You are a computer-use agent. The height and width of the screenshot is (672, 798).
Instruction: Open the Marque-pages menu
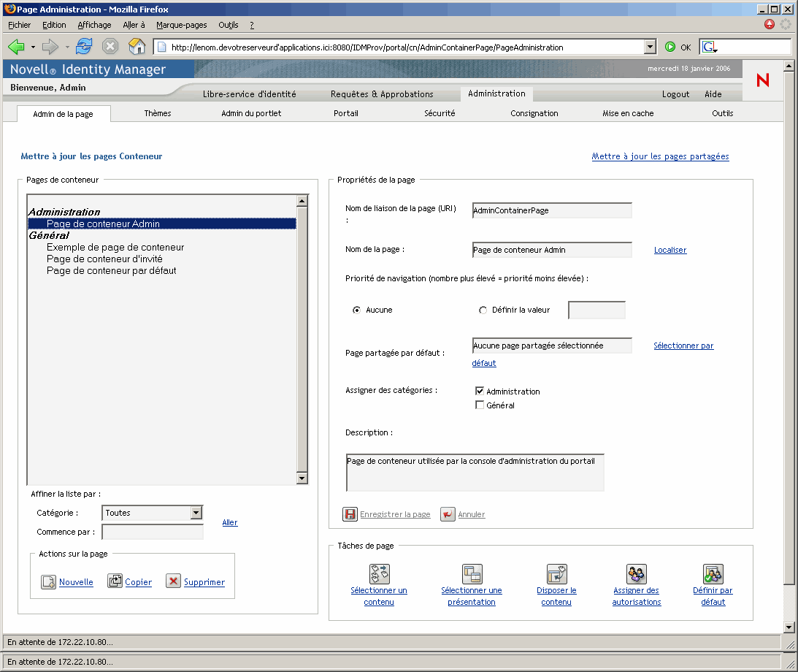(x=182, y=25)
